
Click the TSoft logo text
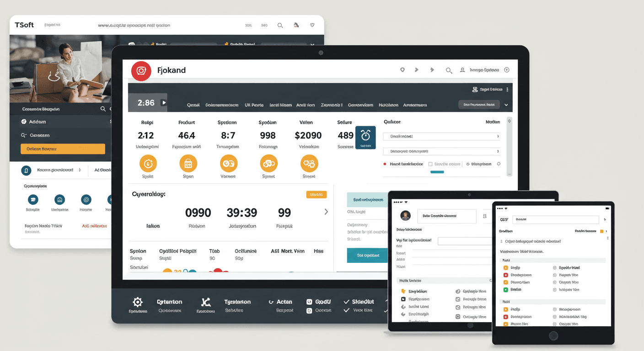[24, 25]
